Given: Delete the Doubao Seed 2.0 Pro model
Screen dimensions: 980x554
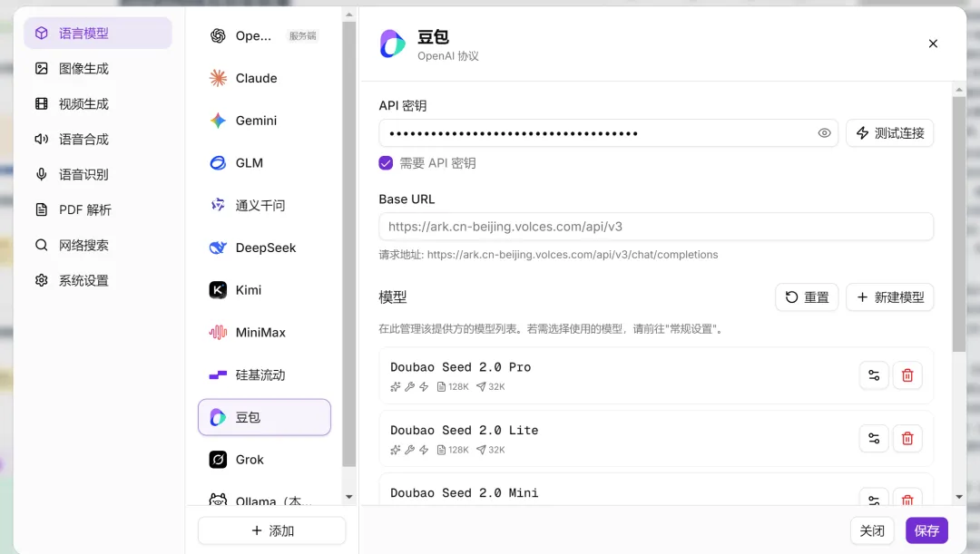Looking at the screenshot, I should (907, 375).
